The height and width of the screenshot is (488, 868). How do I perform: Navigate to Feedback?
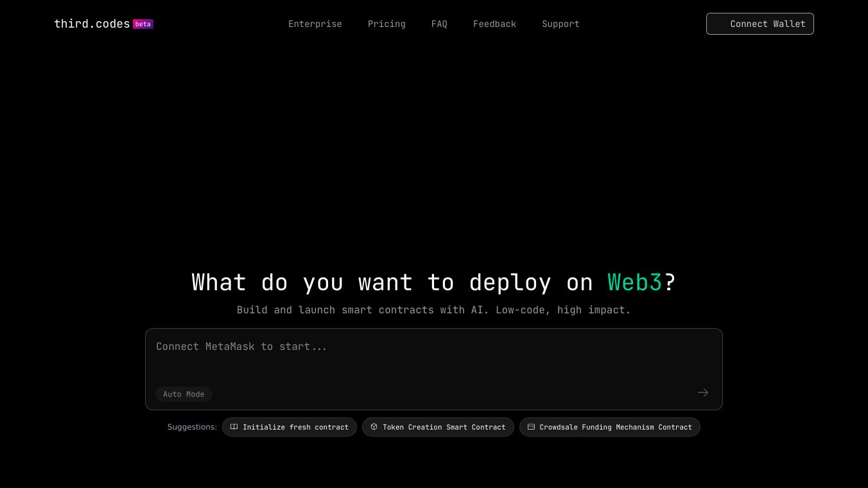tap(494, 24)
